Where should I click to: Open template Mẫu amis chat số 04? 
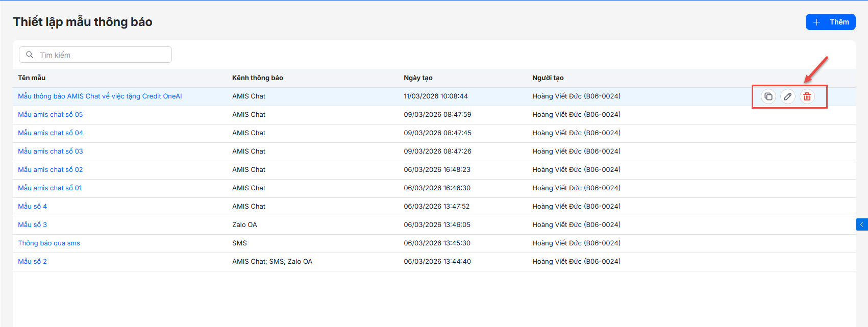[x=51, y=133]
